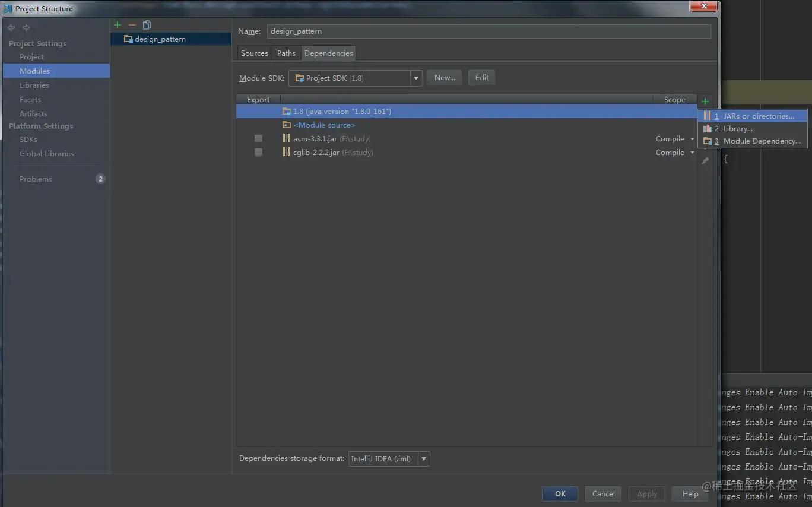Toggle Export checkbox for cglib-2.2.2.jar

click(x=258, y=152)
